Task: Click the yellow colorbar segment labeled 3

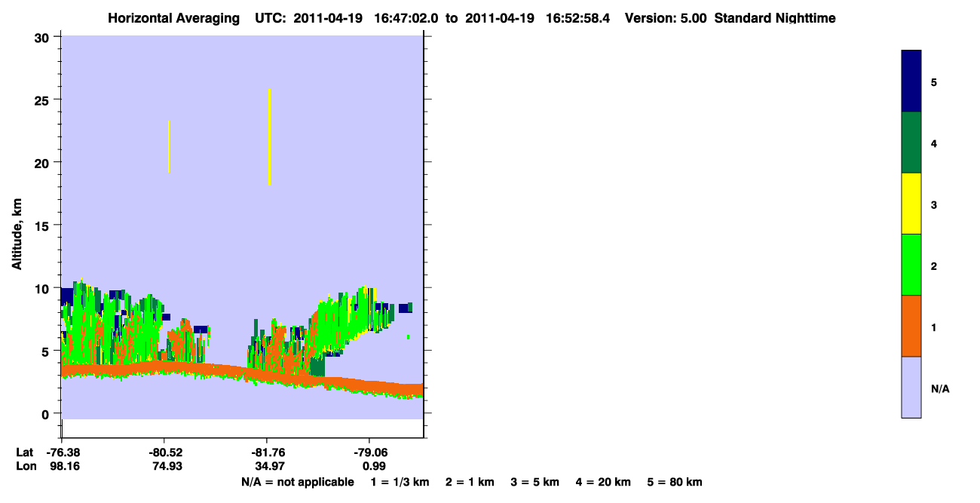Action: pyautogui.click(x=911, y=204)
